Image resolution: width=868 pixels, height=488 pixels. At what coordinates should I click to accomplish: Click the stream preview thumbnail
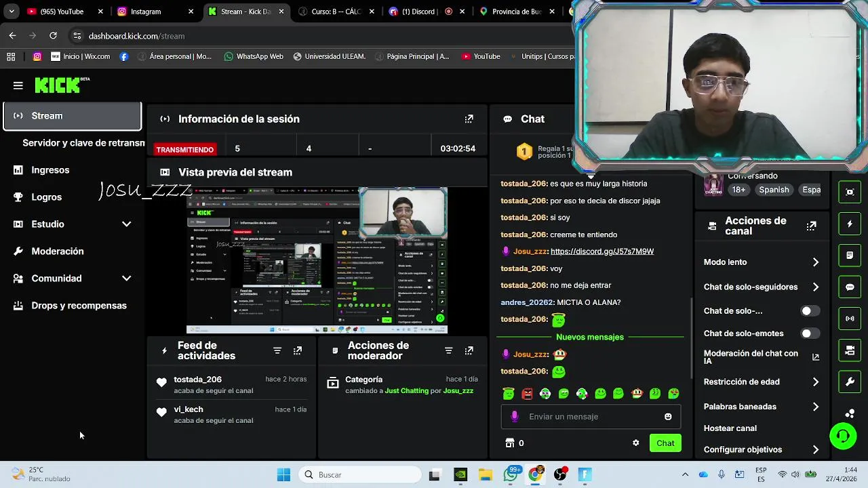(x=317, y=261)
